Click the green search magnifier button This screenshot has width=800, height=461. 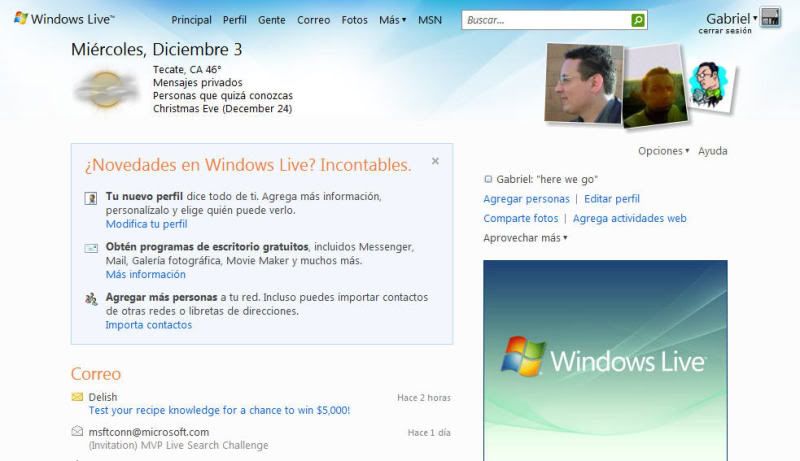(638, 20)
